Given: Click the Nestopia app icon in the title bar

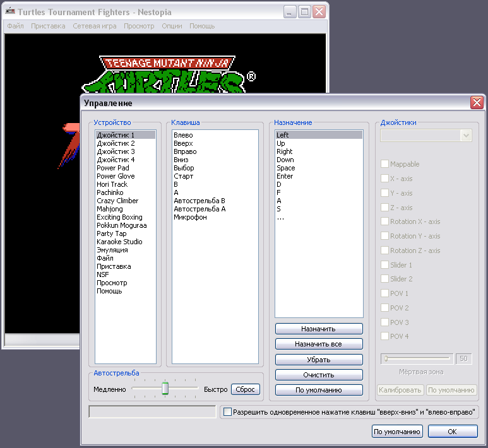Looking at the screenshot, I should click(x=10, y=11).
